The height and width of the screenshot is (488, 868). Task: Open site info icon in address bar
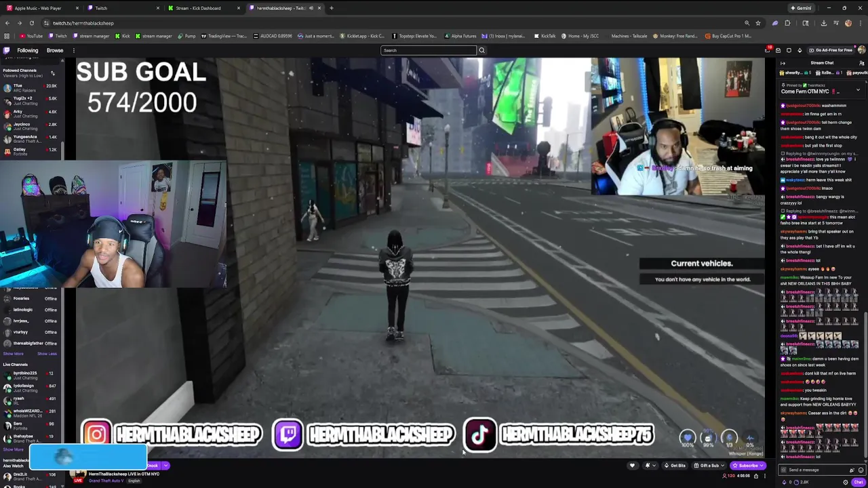click(x=46, y=23)
